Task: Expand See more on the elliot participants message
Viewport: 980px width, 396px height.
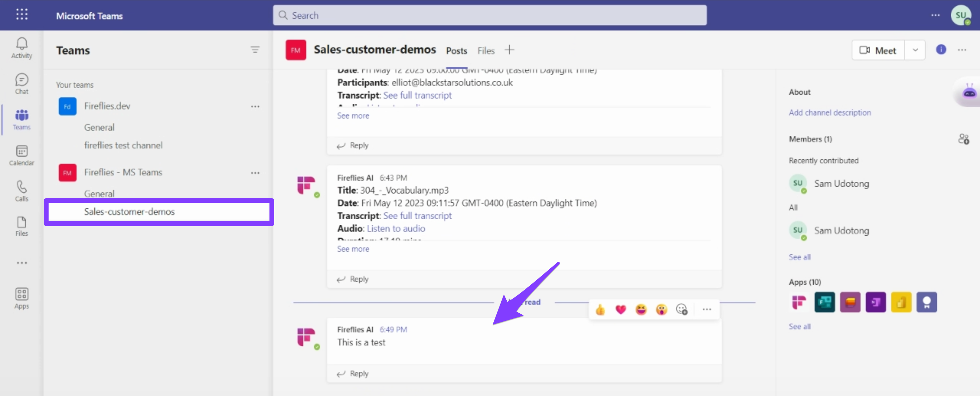Action: [x=353, y=116]
